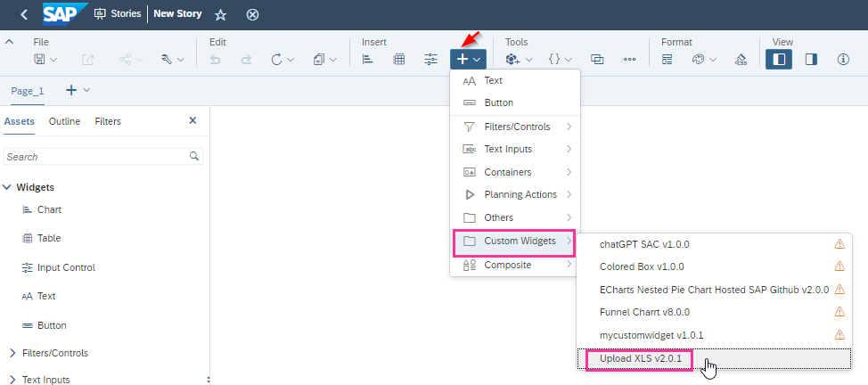Insert a Chart from toolbar
The image size is (868, 385).
pyautogui.click(x=367, y=60)
